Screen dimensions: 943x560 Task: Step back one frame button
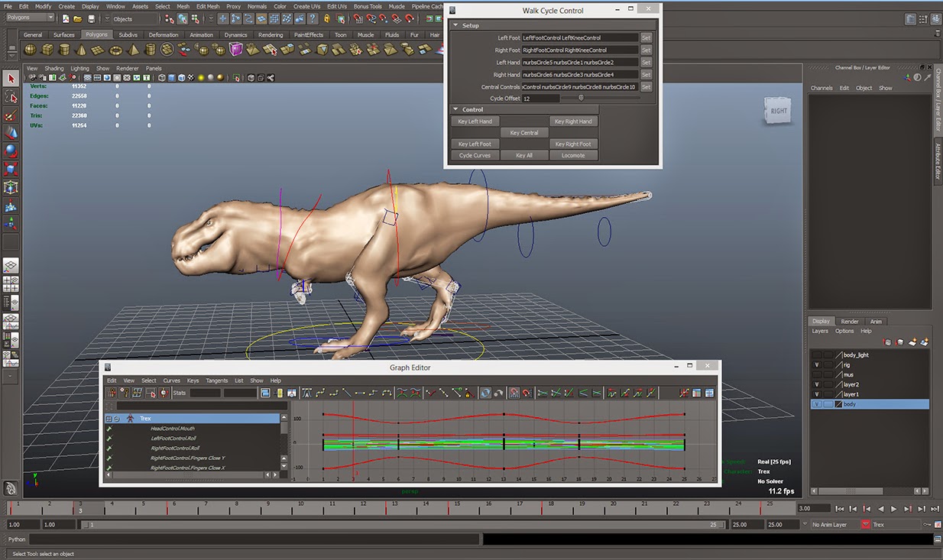pos(854,508)
